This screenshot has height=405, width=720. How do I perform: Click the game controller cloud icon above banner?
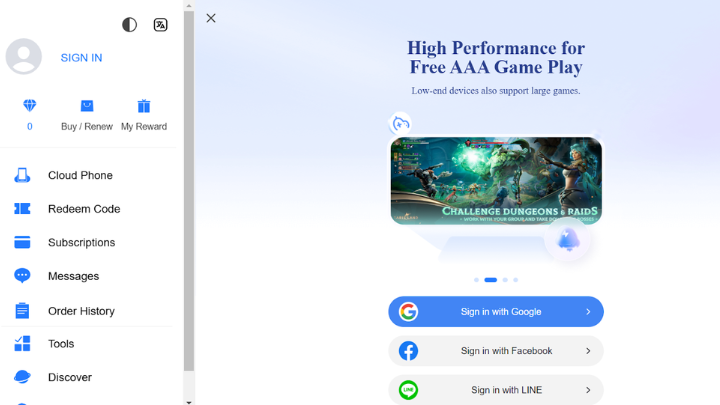(x=400, y=124)
